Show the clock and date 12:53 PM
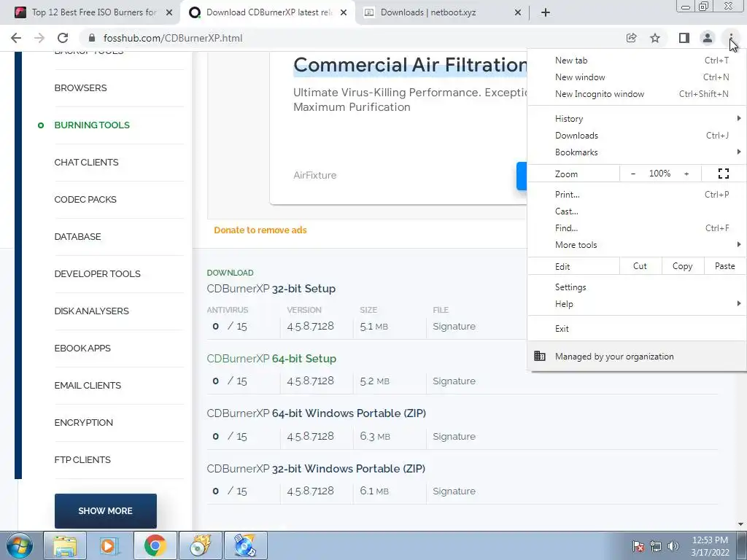This screenshot has width=747, height=560. tap(710, 546)
